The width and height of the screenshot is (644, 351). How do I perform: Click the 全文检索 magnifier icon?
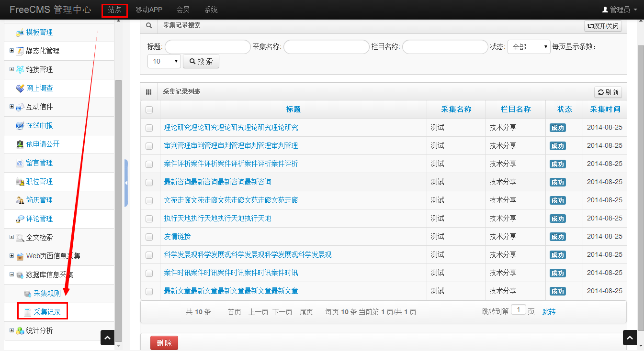20,238
